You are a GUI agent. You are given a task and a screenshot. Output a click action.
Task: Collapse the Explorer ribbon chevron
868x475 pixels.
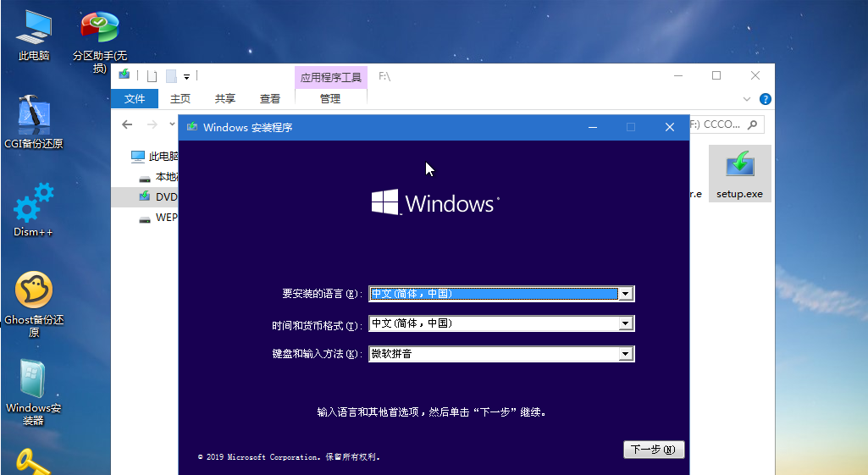[747, 99]
